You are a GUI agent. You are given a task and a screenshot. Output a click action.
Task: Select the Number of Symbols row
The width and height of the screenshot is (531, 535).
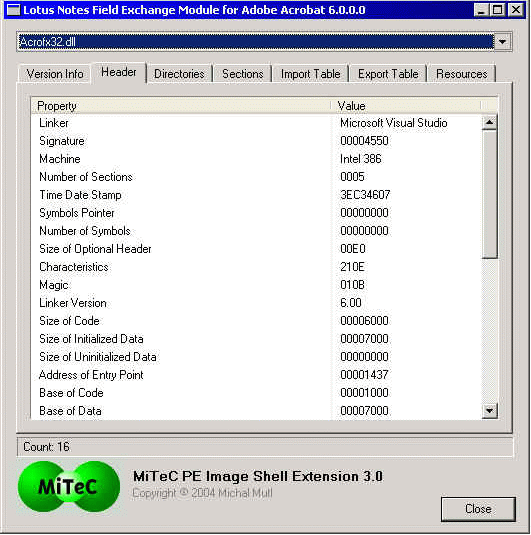256,231
